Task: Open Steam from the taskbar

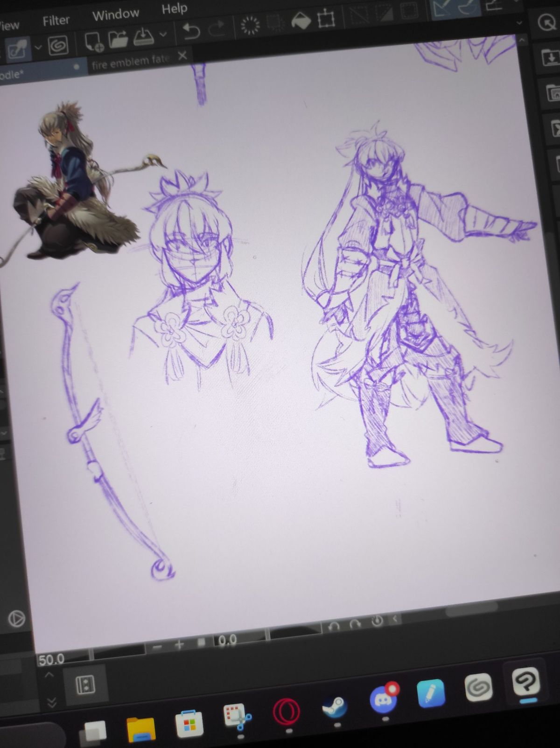Action: coord(335,706)
